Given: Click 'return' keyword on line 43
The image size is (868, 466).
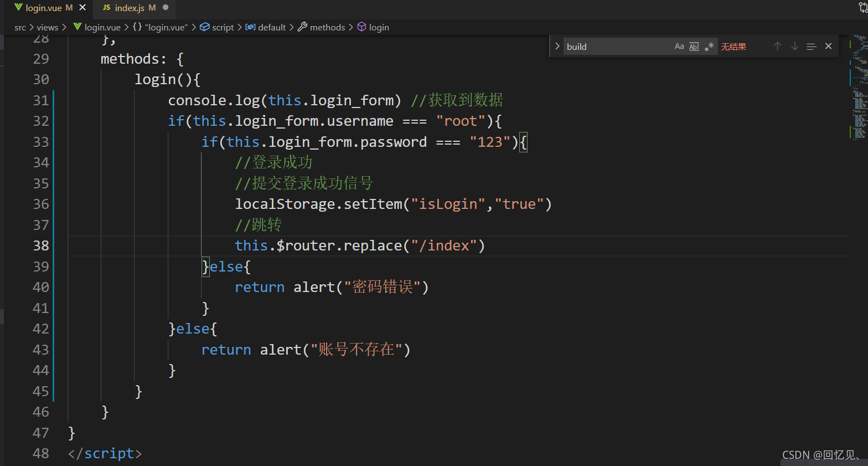Looking at the screenshot, I should tap(226, 350).
